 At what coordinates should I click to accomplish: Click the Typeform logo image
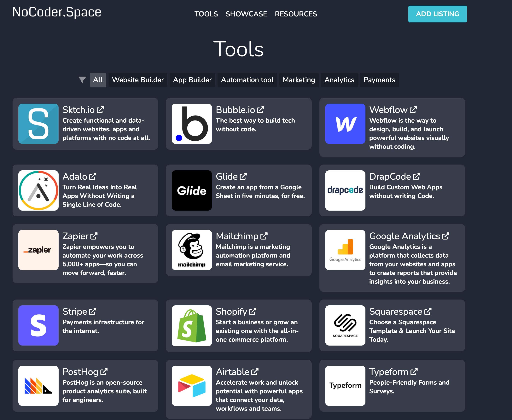point(345,386)
